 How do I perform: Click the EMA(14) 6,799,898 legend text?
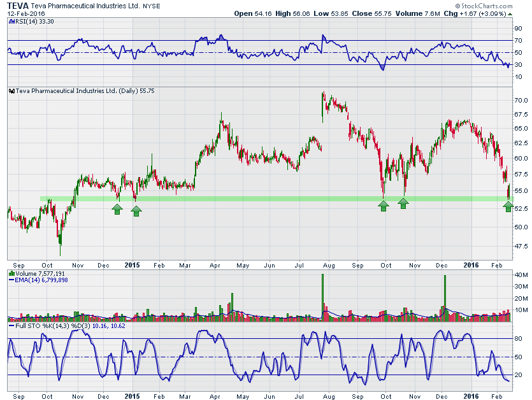pyautogui.click(x=41, y=280)
